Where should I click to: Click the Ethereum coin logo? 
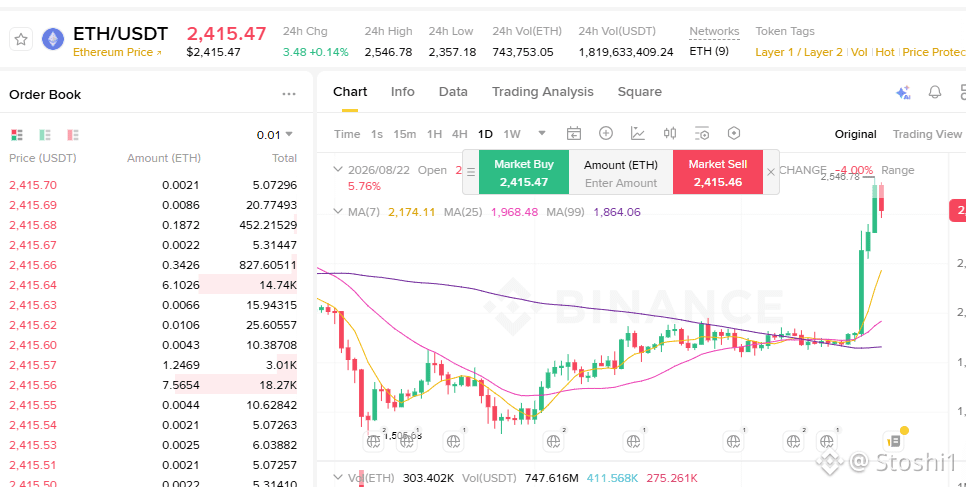tap(53, 39)
